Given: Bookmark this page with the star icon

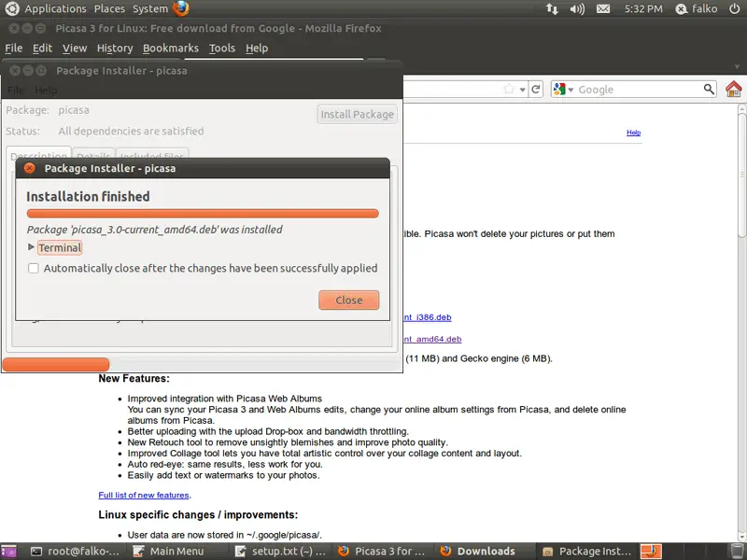Looking at the screenshot, I should pos(509,89).
